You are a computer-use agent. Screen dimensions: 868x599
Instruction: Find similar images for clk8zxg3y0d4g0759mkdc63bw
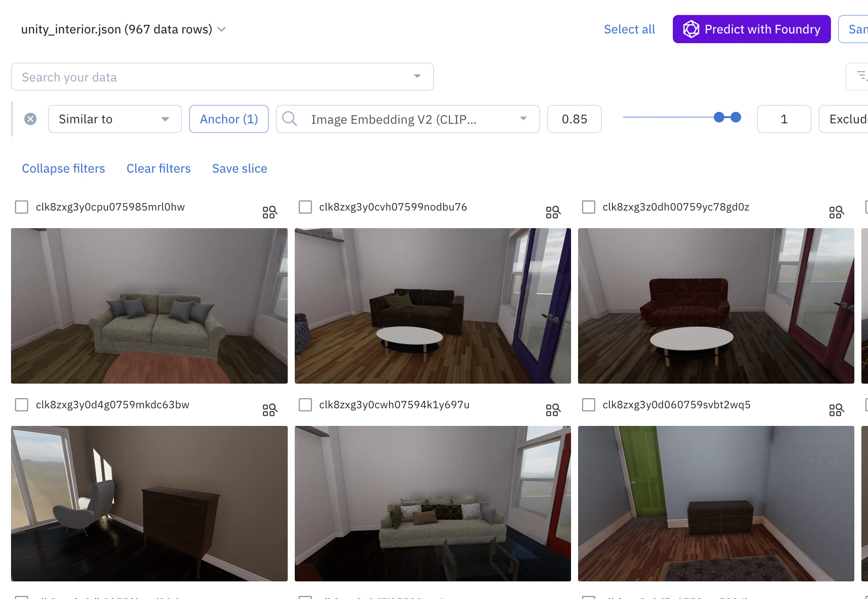[x=270, y=410]
